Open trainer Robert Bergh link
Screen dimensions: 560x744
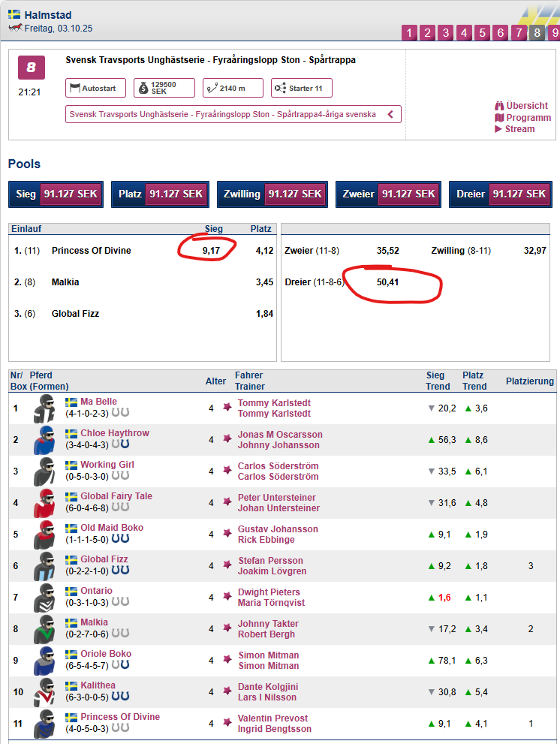pos(266,634)
